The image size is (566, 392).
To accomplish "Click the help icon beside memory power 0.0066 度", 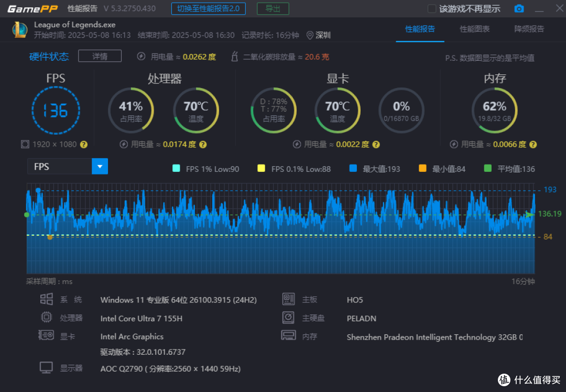I will 533,145.
